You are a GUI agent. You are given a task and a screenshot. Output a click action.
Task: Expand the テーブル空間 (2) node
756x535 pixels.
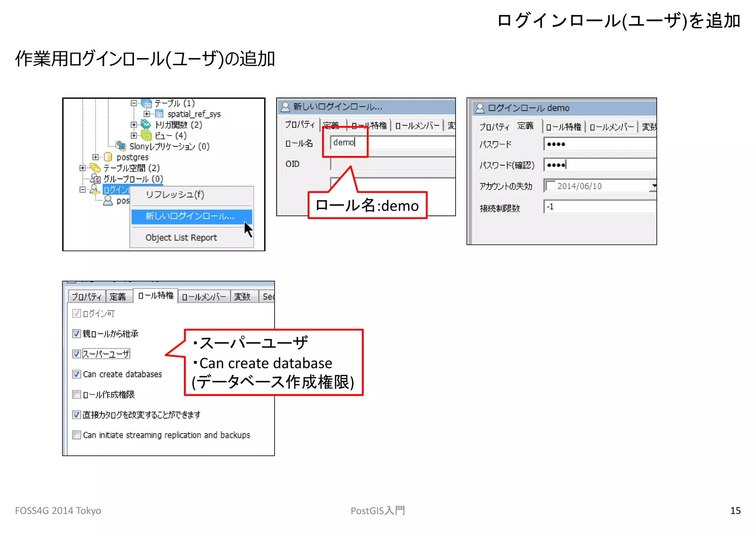pos(82,168)
